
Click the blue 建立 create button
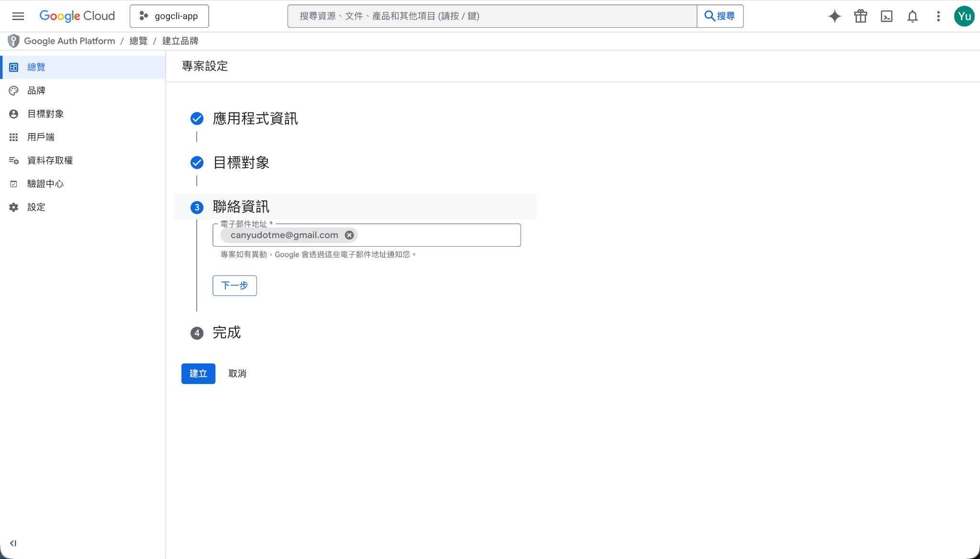click(x=198, y=373)
